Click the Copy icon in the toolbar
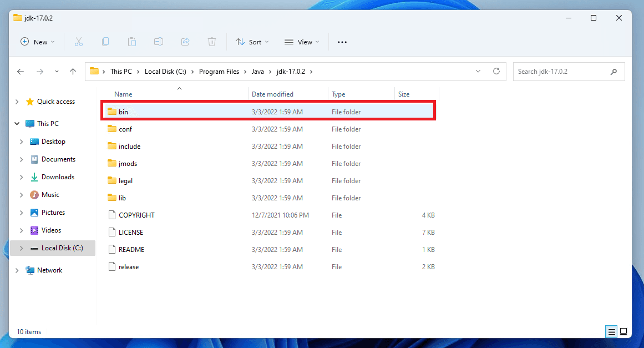Viewport: 644px width, 348px height. (105, 42)
